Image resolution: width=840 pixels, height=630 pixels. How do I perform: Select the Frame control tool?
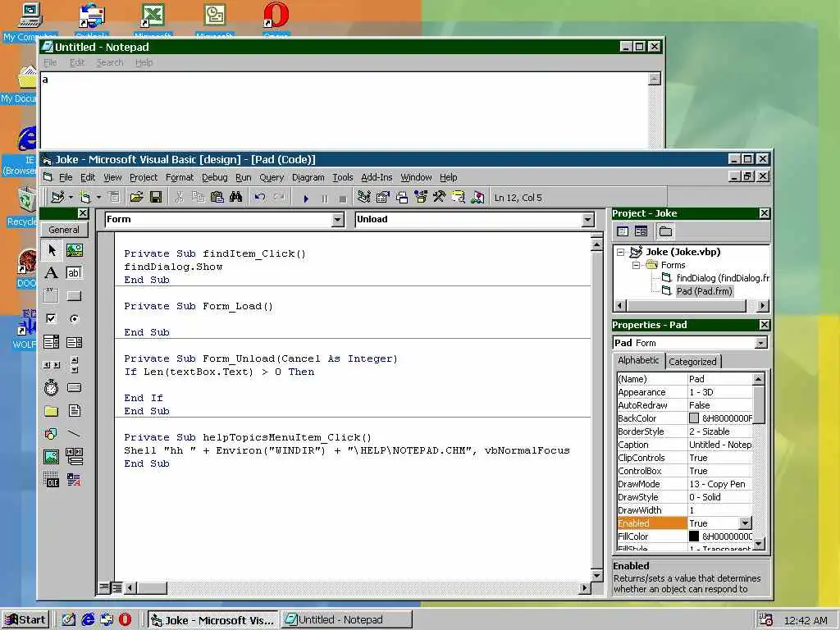[52, 295]
